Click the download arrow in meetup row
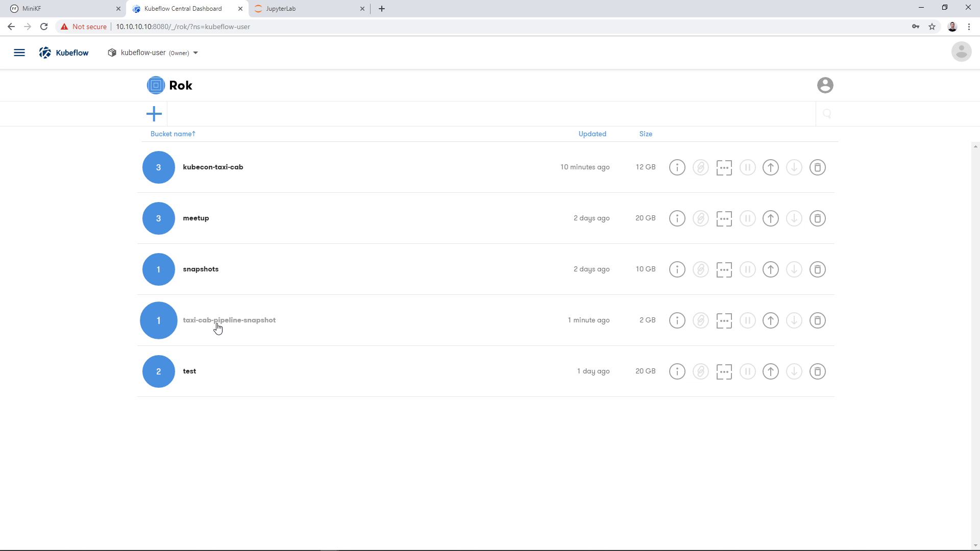 [794, 218]
